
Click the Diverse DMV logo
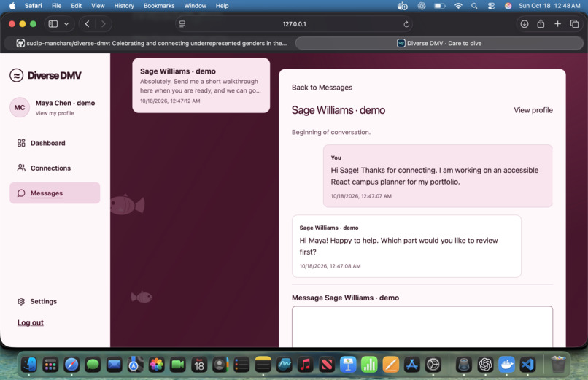point(45,75)
